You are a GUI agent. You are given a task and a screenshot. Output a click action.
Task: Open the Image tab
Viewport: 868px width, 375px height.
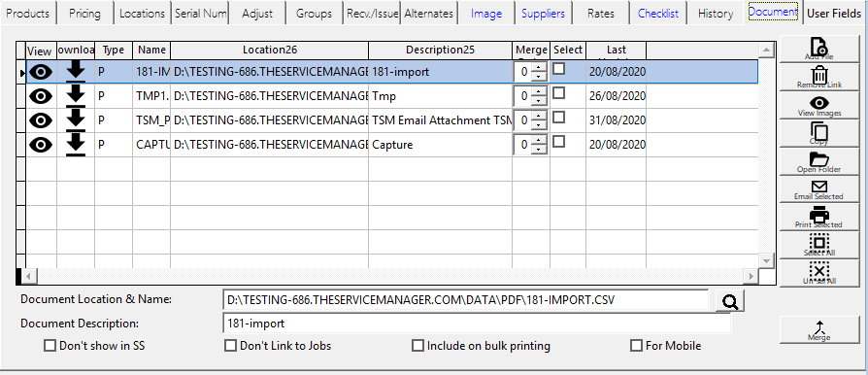486,14
